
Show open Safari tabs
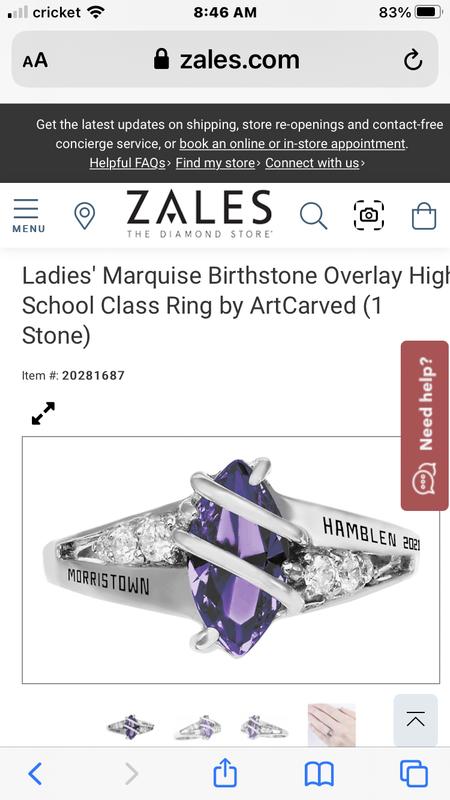(x=413, y=774)
